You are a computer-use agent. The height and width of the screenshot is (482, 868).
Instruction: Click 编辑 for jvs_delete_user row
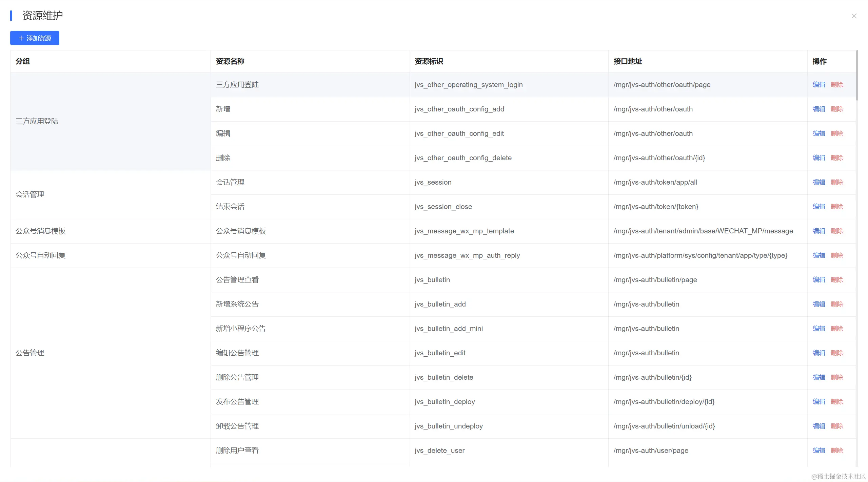click(x=818, y=450)
